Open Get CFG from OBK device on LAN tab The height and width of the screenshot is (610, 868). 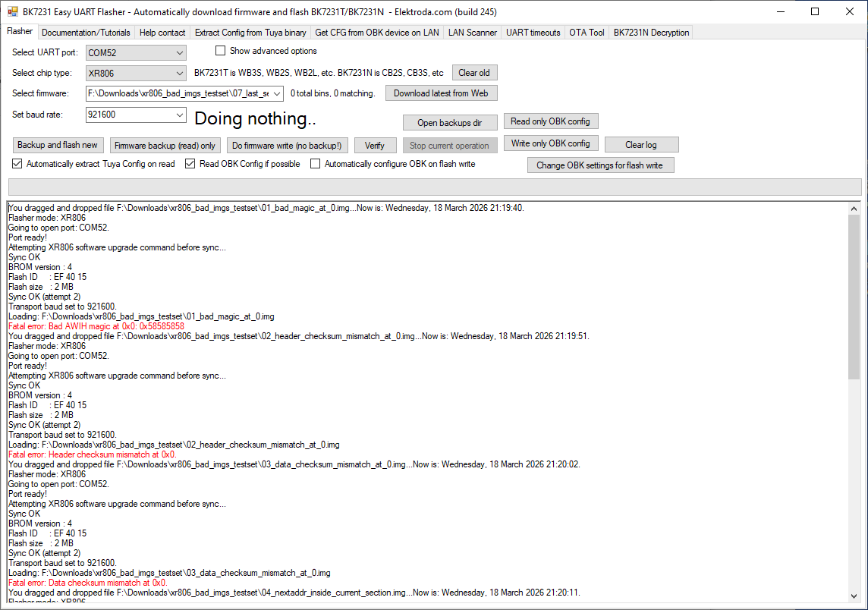pos(377,33)
